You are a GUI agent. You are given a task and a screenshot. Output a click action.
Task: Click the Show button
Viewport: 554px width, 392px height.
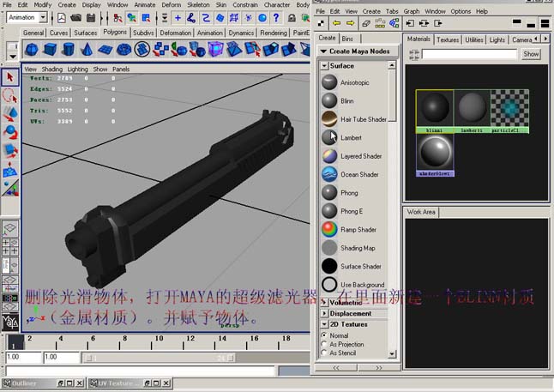[531, 54]
